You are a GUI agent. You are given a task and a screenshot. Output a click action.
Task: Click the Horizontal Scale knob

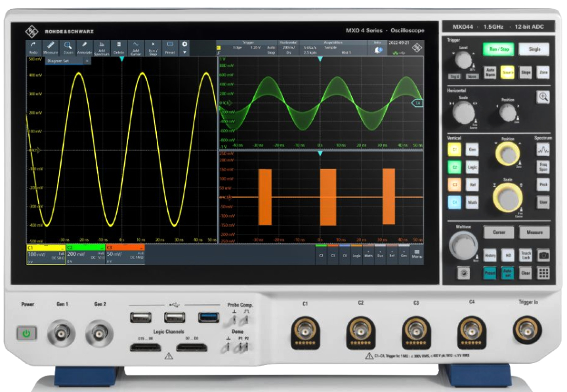463,113
